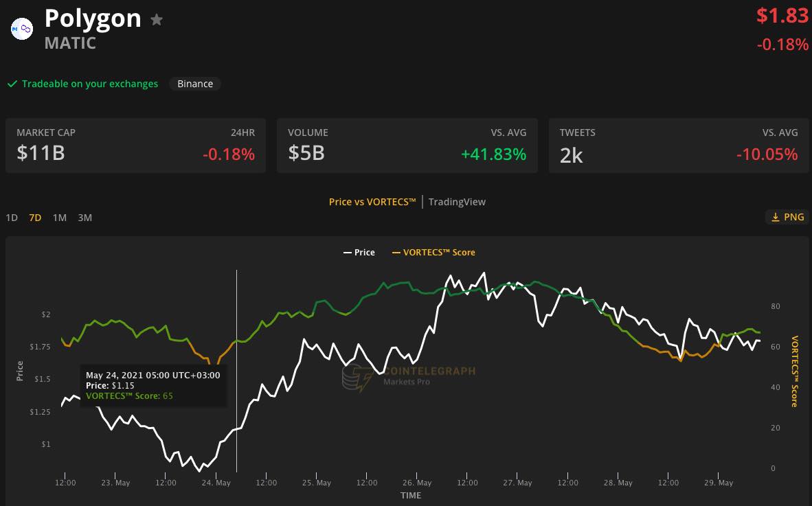The width and height of the screenshot is (812, 506).
Task: Click the '26. May' date on time axis
Action: pyautogui.click(x=417, y=483)
